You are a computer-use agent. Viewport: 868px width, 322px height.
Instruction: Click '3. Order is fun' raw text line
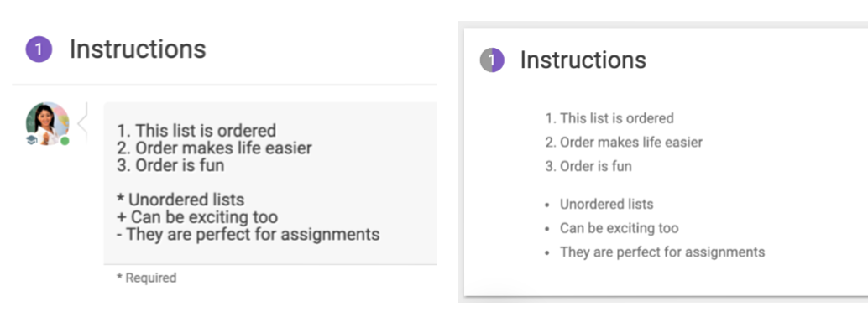pyautogui.click(x=170, y=165)
